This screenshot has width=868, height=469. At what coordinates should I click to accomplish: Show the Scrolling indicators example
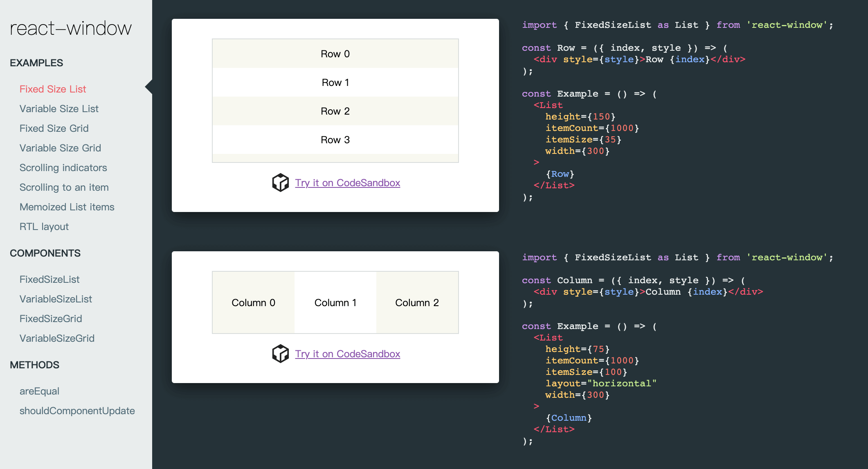pos(63,168)
